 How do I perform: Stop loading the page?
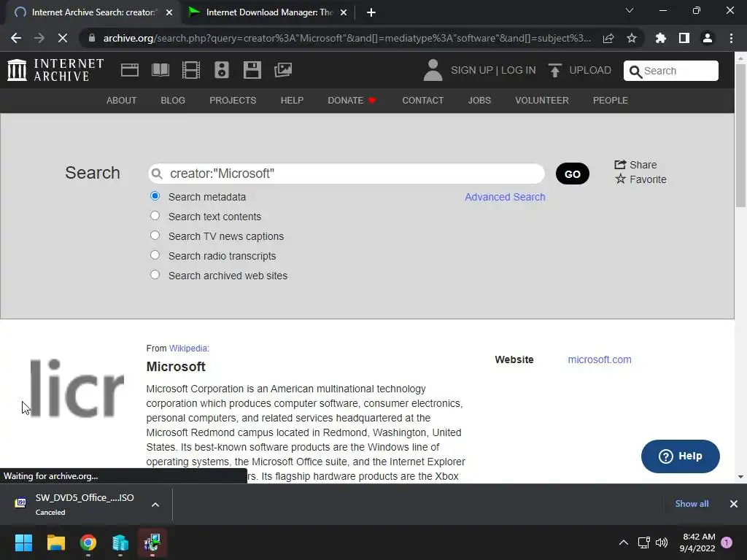click(x=63, y=38)
